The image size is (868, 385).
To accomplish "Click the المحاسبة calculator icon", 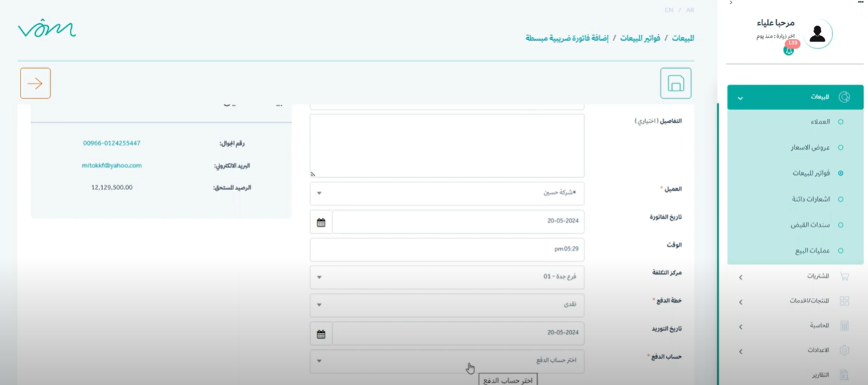I will [x=844, y=326].
